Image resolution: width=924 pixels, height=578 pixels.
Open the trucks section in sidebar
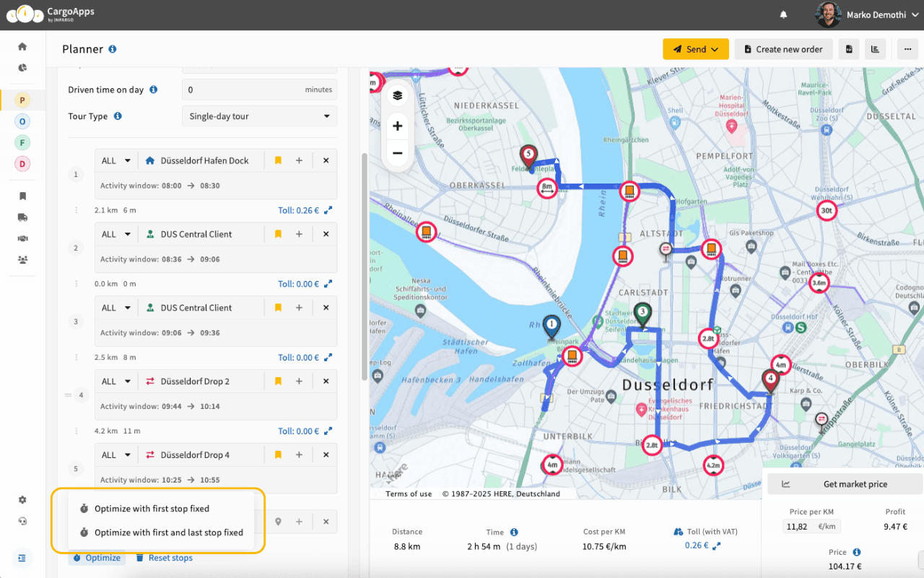(22, 217)
